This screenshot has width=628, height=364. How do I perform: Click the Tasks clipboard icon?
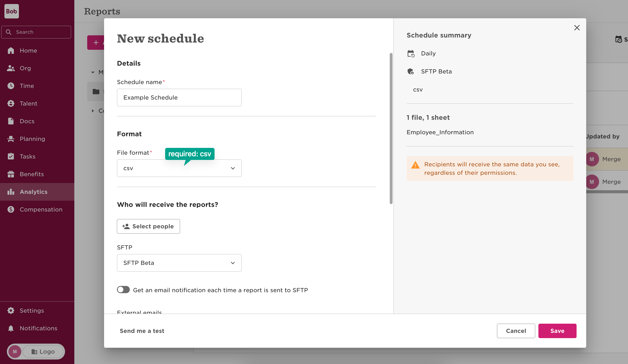click(x=11, y=157)
